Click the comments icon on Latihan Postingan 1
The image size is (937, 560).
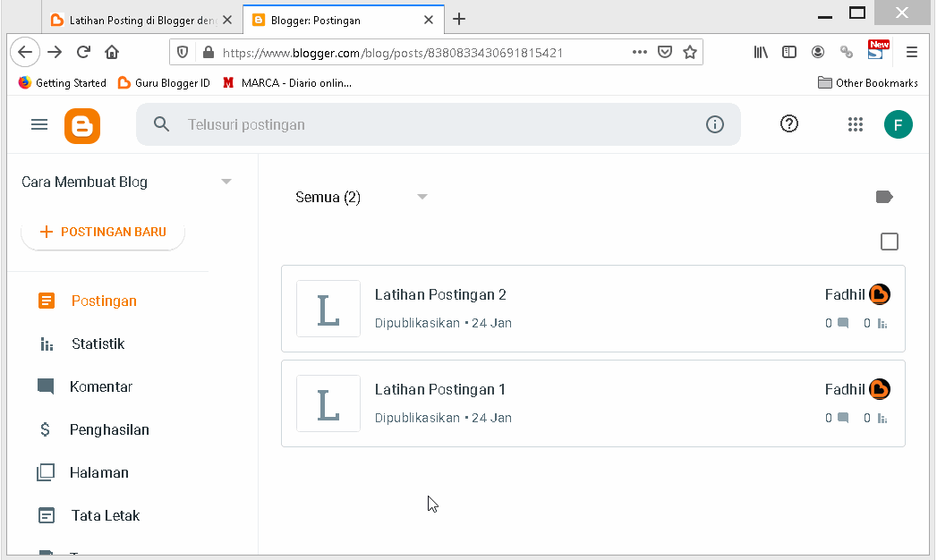pos(843,418)
